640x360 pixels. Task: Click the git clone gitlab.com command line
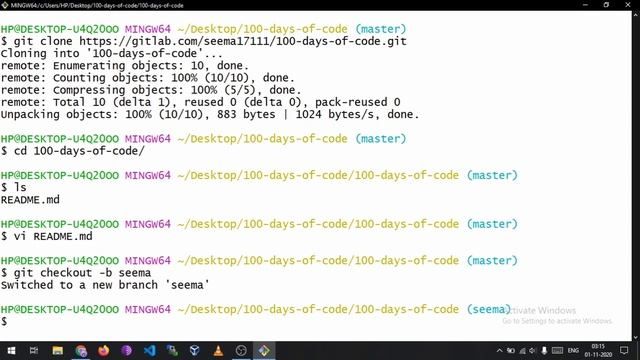pos(204,41)
